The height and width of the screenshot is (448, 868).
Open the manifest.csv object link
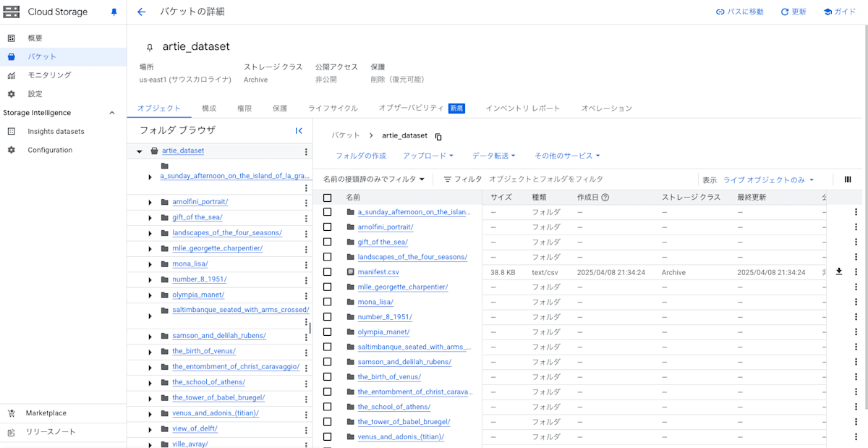pos(378,272)
